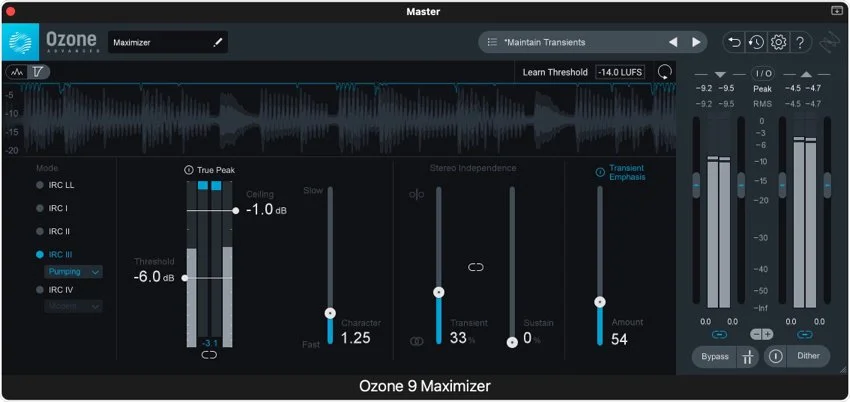Toggle Dither power button

[x=776, y=356]
